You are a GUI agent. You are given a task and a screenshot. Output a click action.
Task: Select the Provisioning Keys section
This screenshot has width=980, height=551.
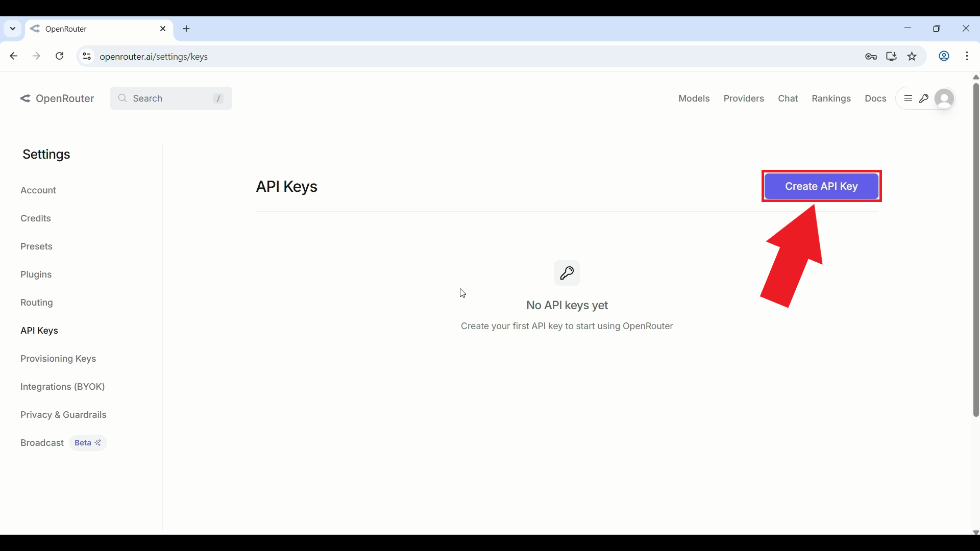pos(58,359)
